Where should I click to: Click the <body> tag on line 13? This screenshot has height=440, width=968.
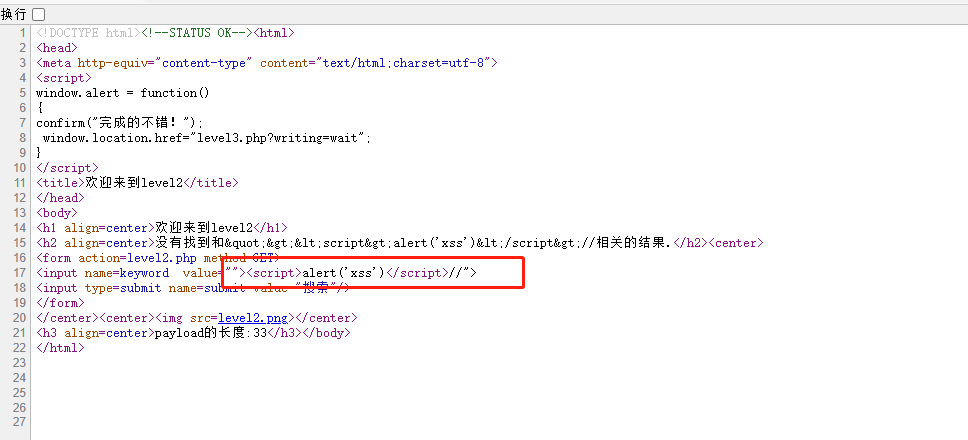coord(57,213)
